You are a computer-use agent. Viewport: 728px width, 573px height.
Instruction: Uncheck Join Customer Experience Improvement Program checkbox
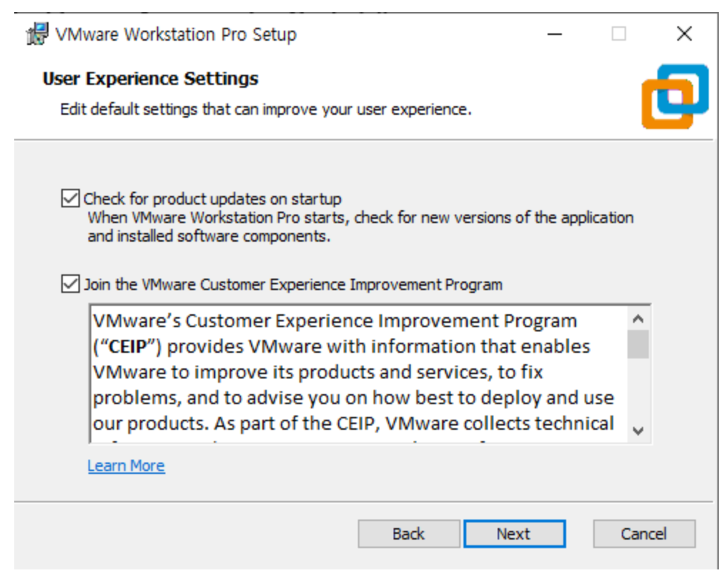[x=70, y=284]
